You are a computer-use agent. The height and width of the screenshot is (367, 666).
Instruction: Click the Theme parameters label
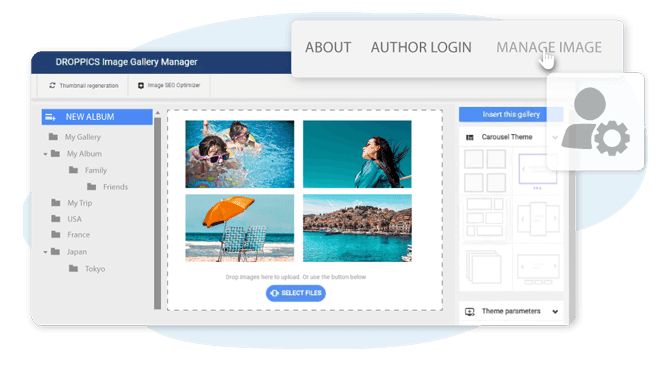click(511, 311)
